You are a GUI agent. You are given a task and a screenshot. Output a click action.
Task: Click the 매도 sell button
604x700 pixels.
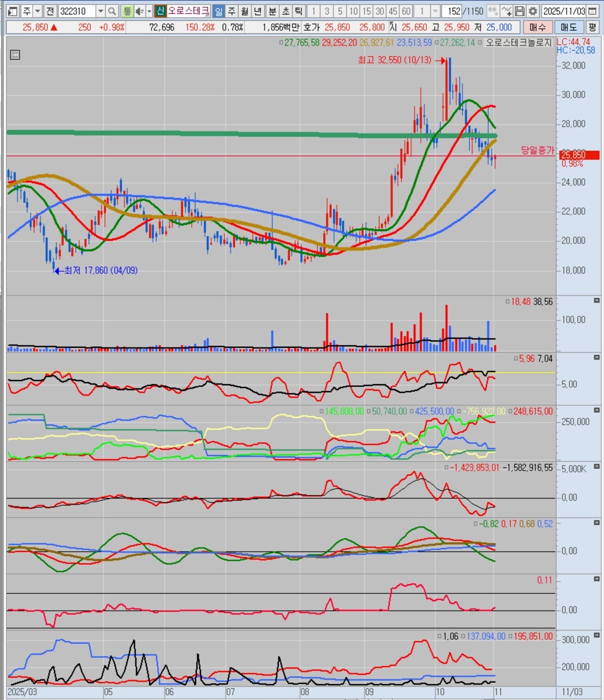click(569, 27)
